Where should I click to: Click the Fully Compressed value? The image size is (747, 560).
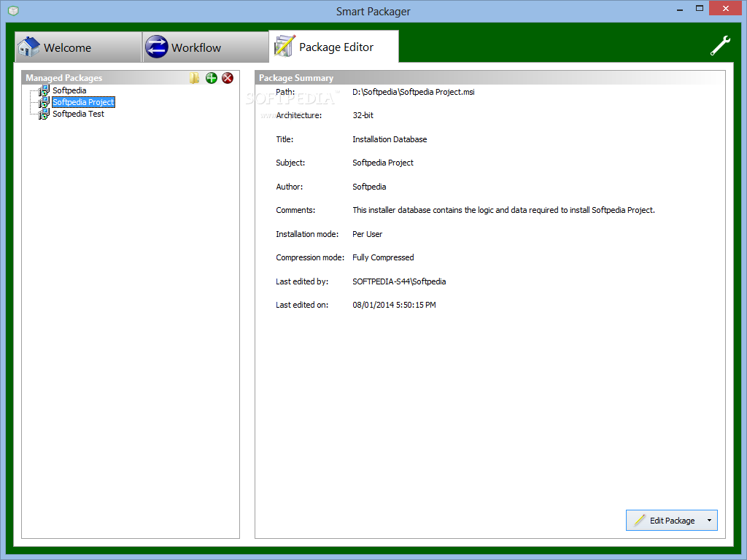(383, 257)
